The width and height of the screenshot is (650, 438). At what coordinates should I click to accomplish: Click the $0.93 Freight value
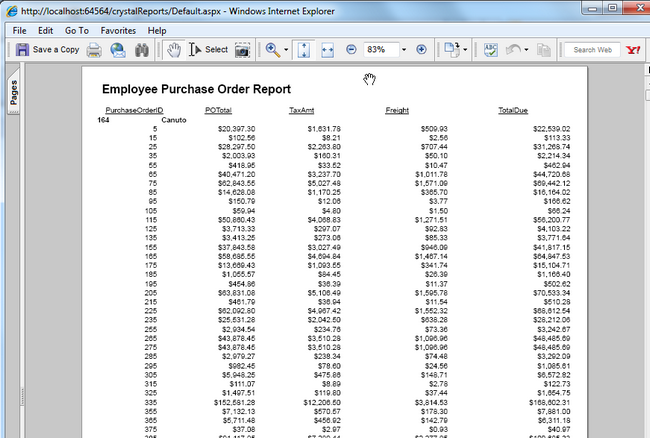point(439,429)
